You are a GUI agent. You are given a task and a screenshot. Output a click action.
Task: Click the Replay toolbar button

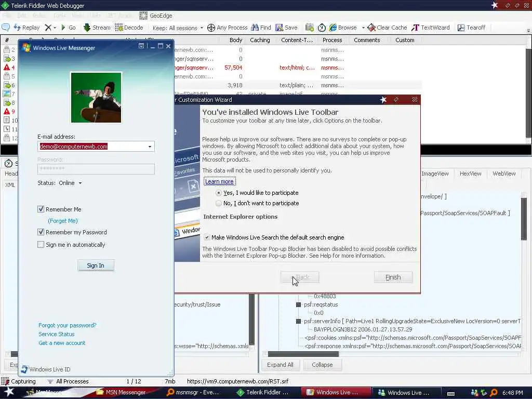pos(26,28)
